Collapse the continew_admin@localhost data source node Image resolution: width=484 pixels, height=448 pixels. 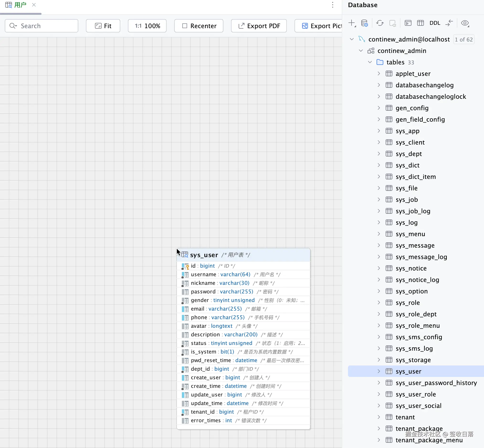pos(352,39)
